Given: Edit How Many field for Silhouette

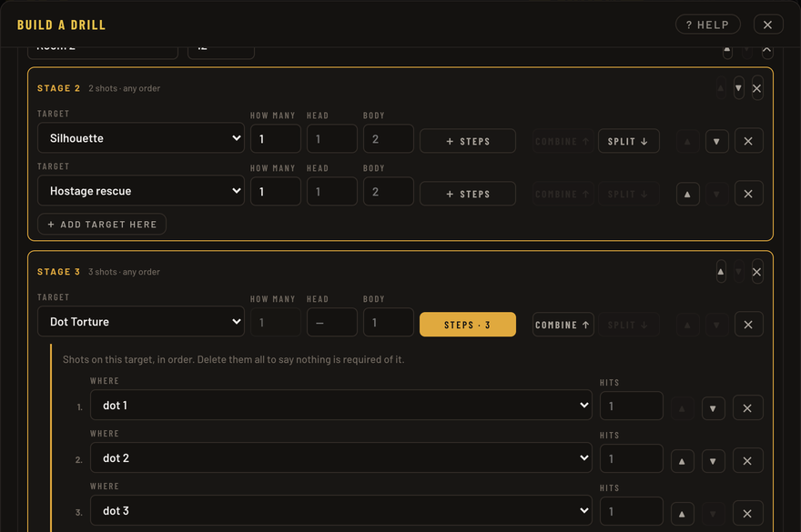Looking at the screenshot, I should (x=275, y=139).
